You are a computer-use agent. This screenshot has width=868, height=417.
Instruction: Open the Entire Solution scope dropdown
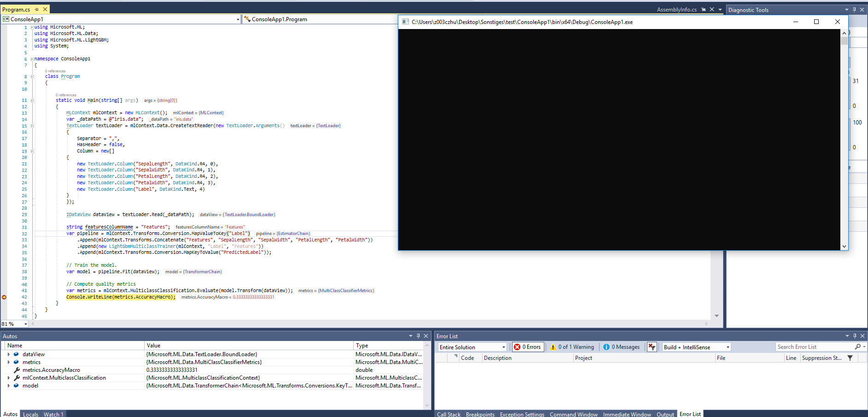tap(503, 347)
